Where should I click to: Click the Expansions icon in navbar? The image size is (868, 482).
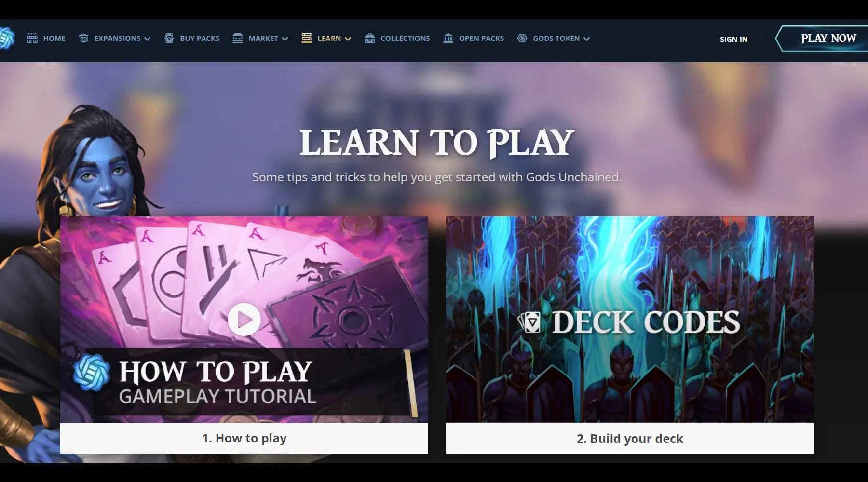(83, 38)
